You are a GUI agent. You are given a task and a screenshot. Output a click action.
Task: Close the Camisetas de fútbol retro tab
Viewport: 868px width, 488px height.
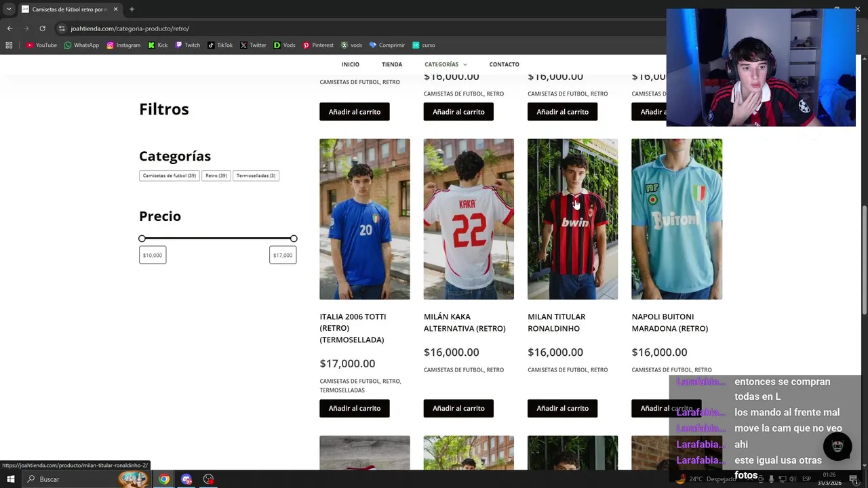[115, 9]
